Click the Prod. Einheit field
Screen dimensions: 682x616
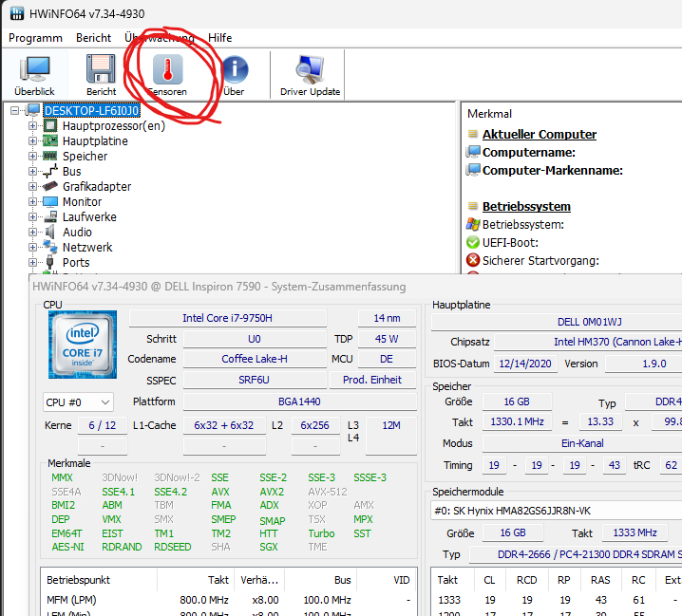[x=372, y=380]
